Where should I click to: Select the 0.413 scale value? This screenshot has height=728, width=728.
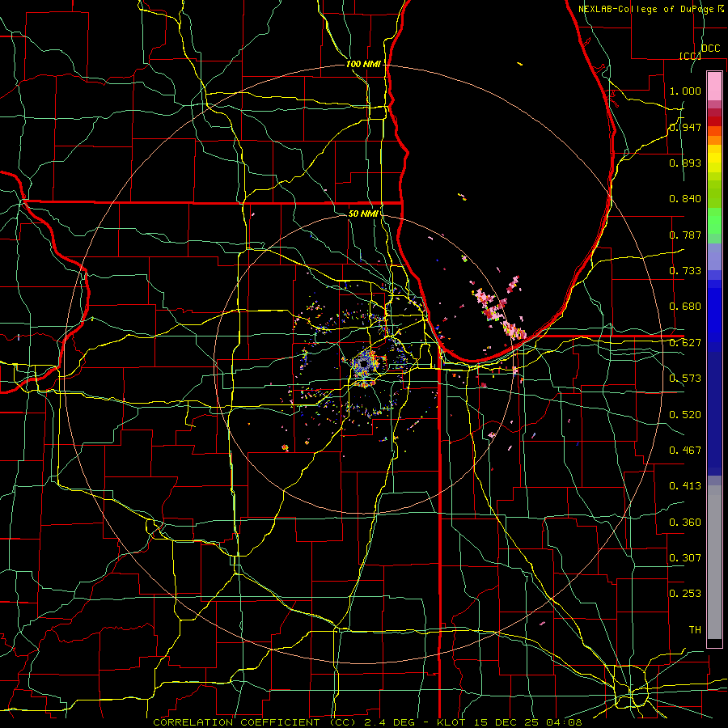685,486
